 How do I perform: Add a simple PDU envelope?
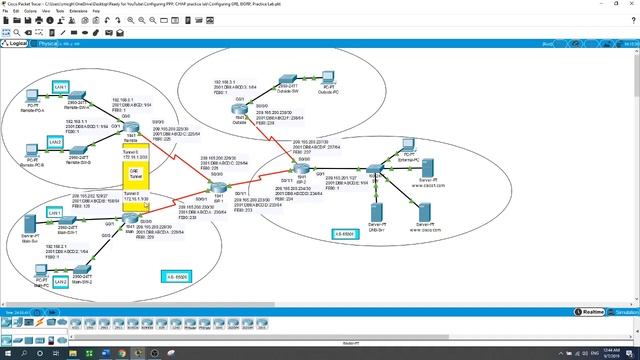tap(109, 32)
